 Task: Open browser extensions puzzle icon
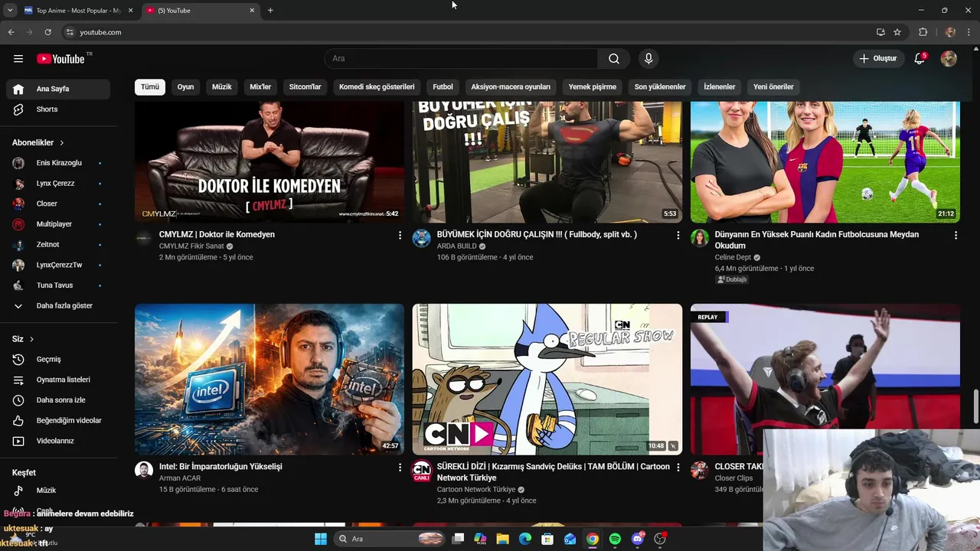click(x=923, y=32)
